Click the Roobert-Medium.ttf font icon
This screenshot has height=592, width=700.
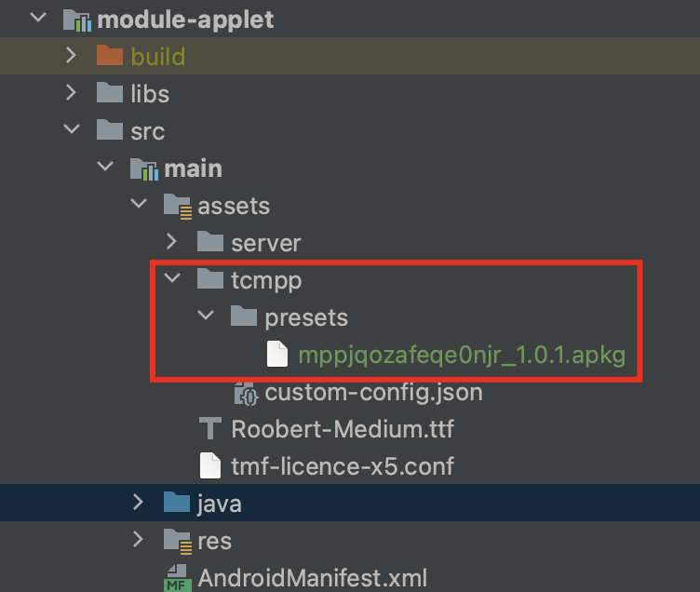pos(211,429)
